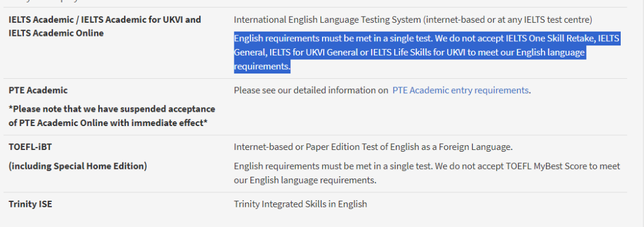Click the PTE Academic heading text
The image size is (644, 227).
[38, 90]
